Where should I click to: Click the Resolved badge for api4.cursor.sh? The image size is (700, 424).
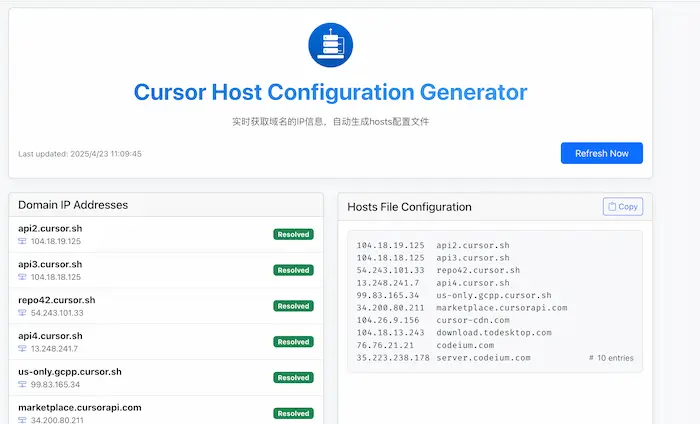[293, 342]
